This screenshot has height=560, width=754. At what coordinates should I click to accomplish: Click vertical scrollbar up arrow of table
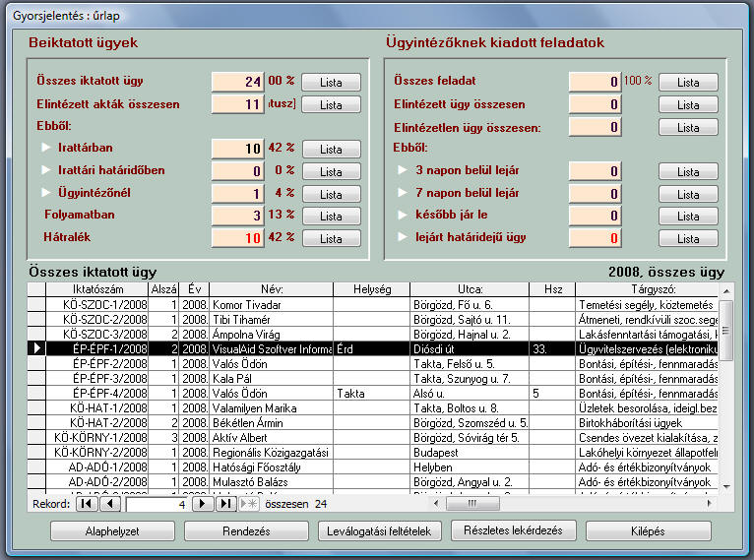(x=726, y=290)
